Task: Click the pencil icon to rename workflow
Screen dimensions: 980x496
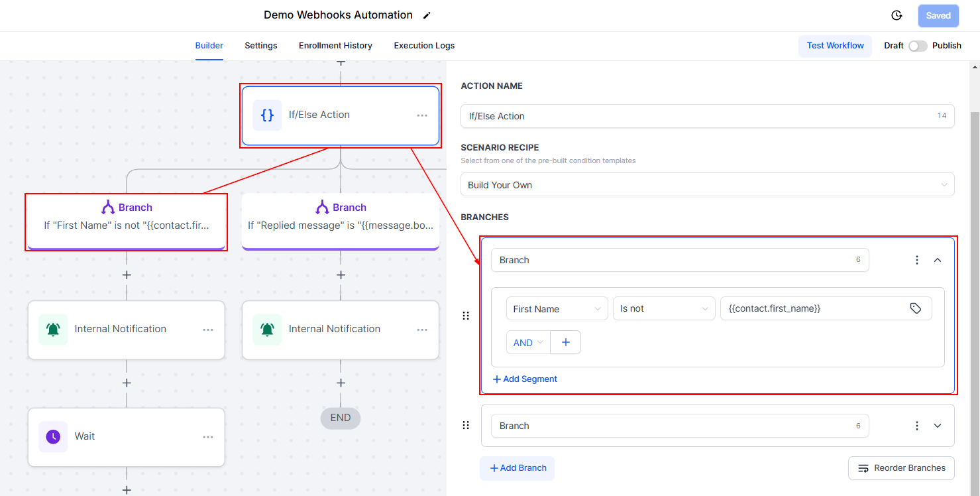Action: click(427, 15)
